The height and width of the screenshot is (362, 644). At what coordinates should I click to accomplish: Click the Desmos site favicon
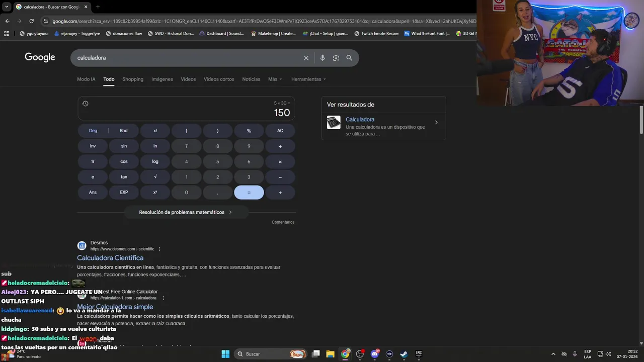82,246
